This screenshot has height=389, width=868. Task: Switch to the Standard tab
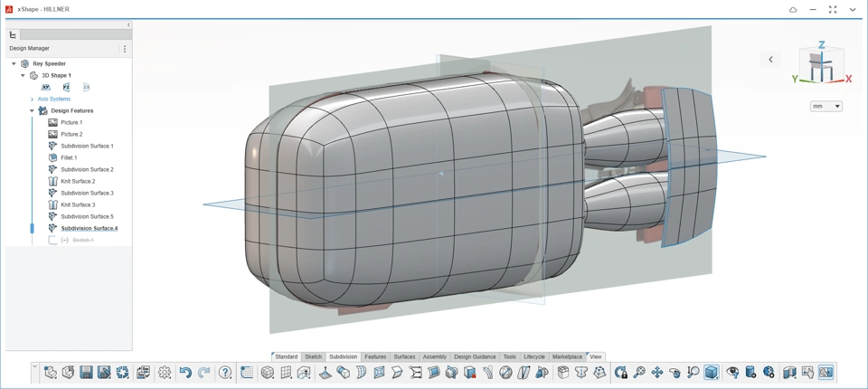coord(287,356)
